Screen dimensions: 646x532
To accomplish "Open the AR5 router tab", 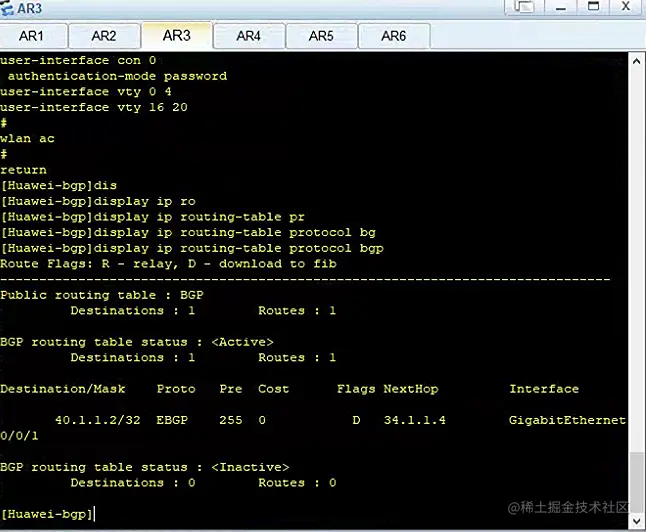I will coord(321,36).
